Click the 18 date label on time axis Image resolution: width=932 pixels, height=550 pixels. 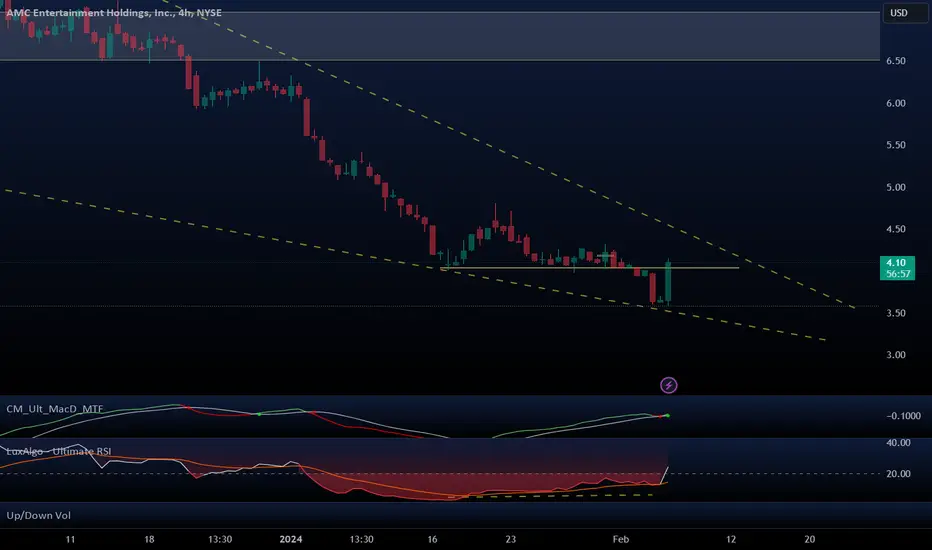[x=149, y=539]
